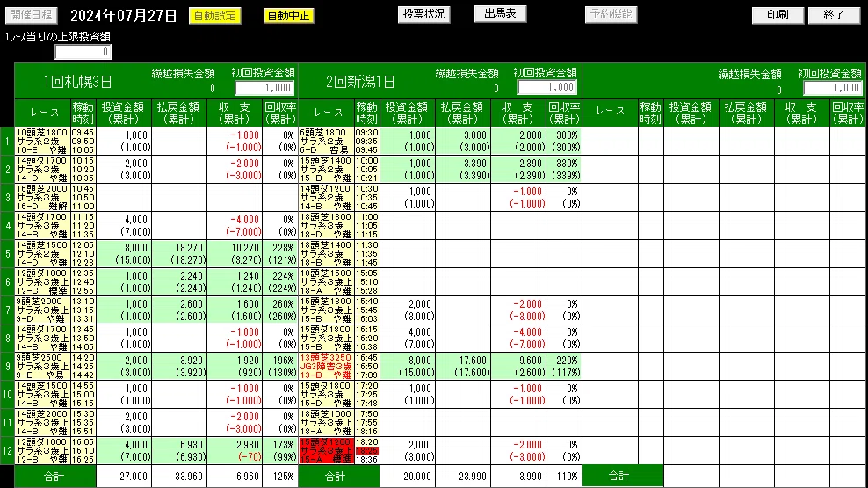Image resolution: width=868 pixels, height=488 pixels.
Task: Click Sapporo total payout 33,960
Action: (188, 477)
